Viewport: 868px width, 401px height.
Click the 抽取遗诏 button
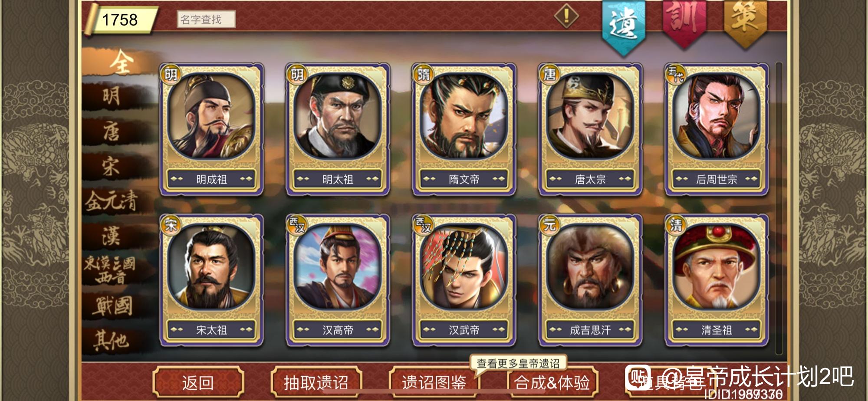[x=316, y=382]
